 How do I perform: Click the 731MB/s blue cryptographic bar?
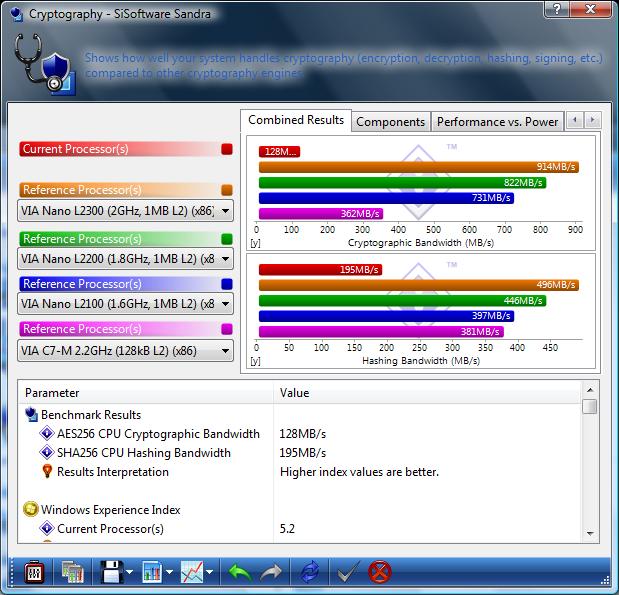pos(386,198)
